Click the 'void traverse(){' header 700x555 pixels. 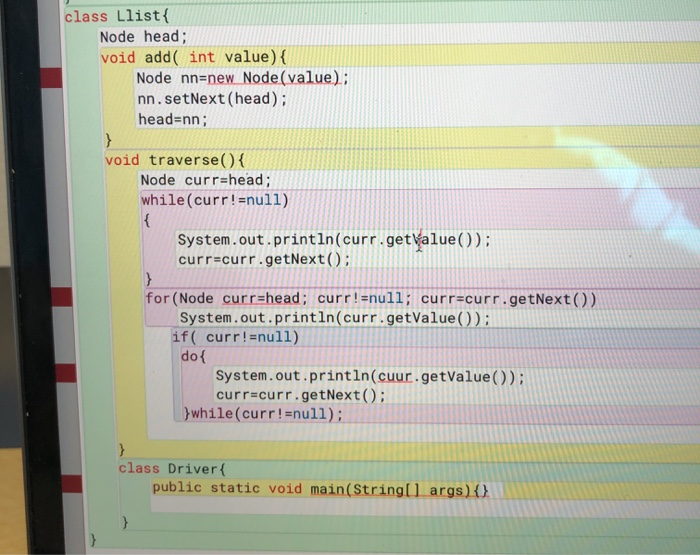tap(175, 160)
